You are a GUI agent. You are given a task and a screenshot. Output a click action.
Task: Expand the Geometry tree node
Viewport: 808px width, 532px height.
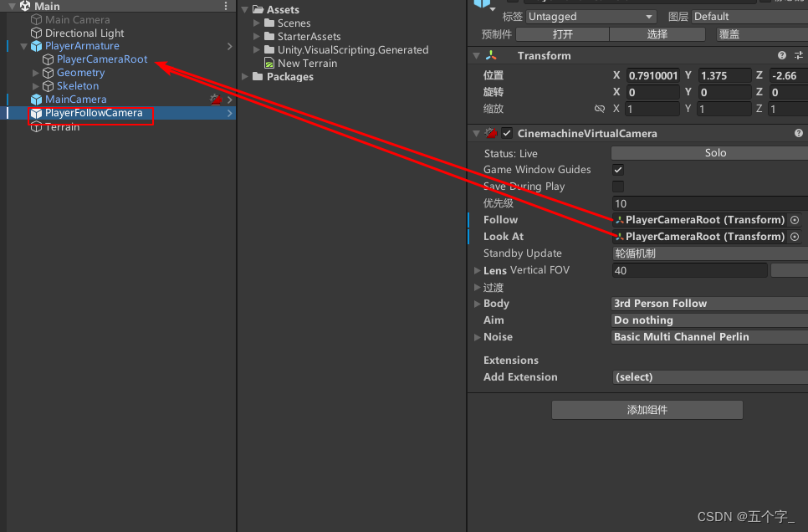click(x=36, y=73)
